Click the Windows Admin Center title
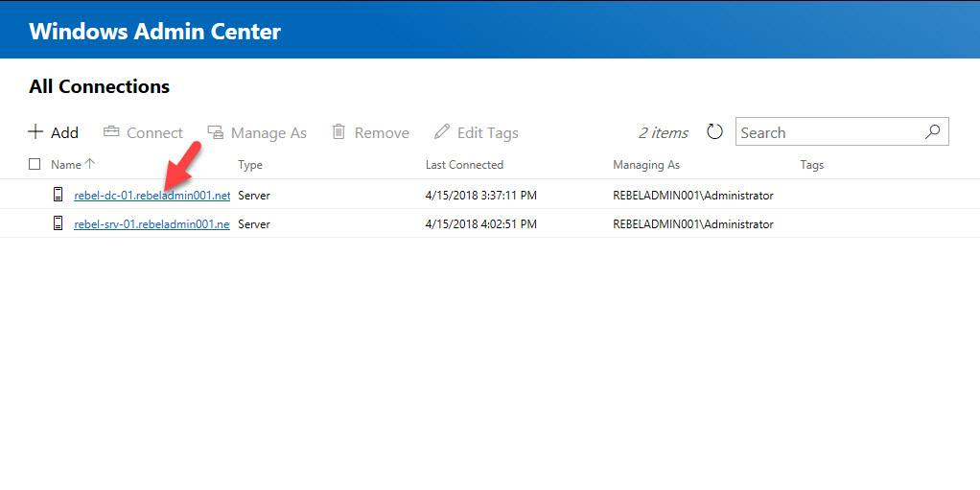The width and height of the screenshot is (980, 490). tap(155, 31)
